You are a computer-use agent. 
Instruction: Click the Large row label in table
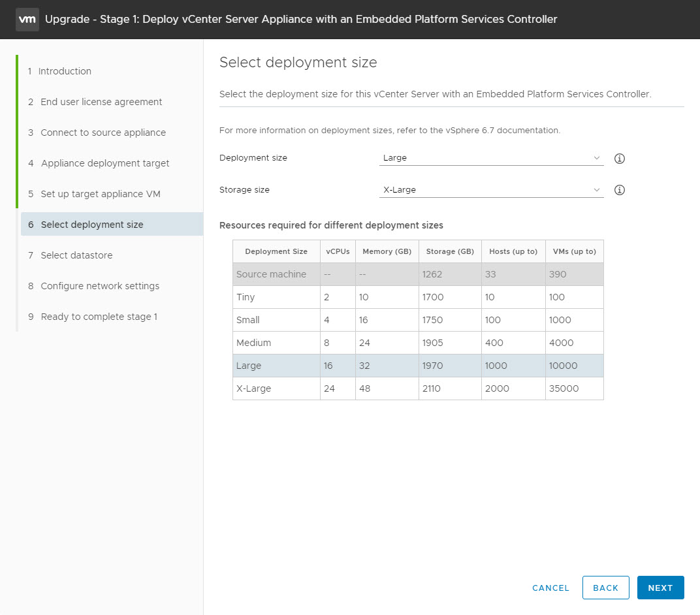[249, 366]
